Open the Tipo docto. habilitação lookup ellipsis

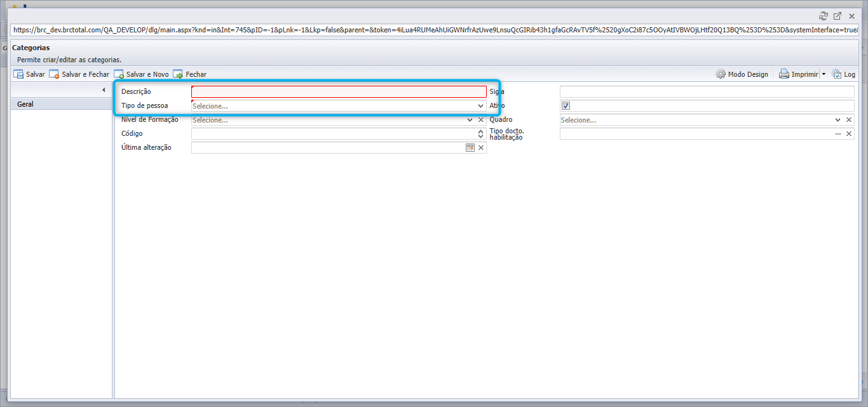click(837, 134)
